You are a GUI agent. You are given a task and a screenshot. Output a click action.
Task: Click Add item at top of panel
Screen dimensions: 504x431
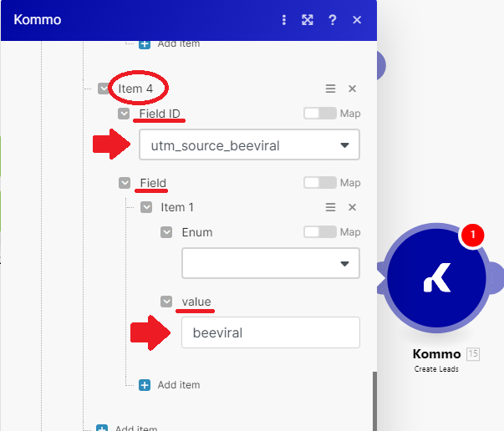coord(169,44)
